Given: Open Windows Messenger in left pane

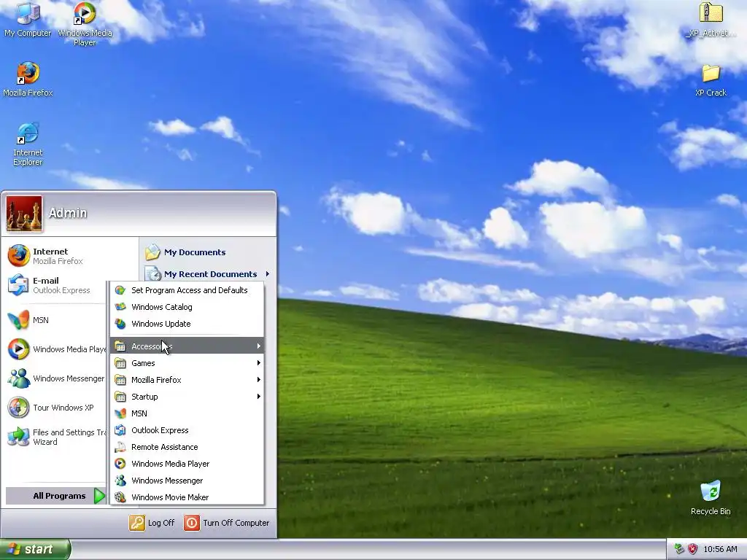Looking at the screenshot, I should [x=55, y=378].
